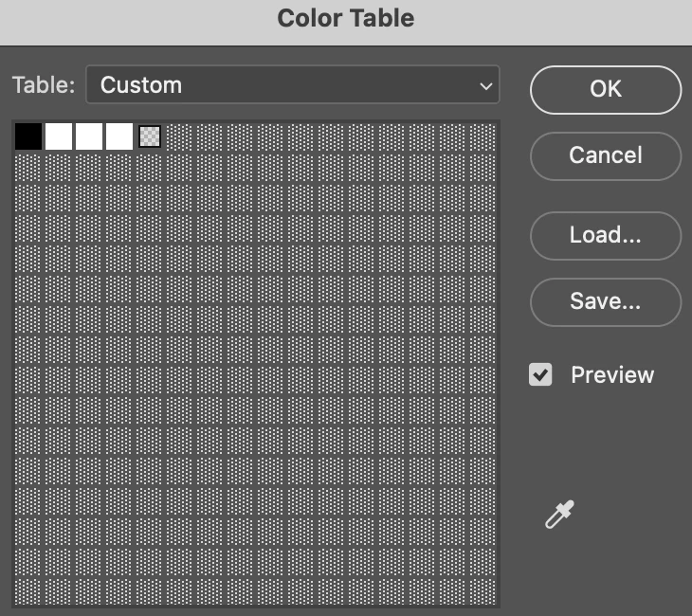Select the bottom-left empty swatch in the grid
Screen dimensions: 692x616
[x=28, y=591]
